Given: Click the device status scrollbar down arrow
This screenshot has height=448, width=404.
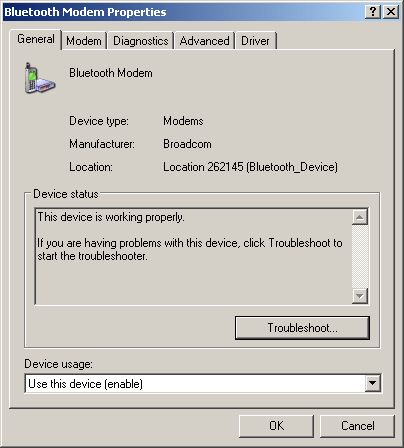Looking at the screenshot, I should click(x=360, y=296).
